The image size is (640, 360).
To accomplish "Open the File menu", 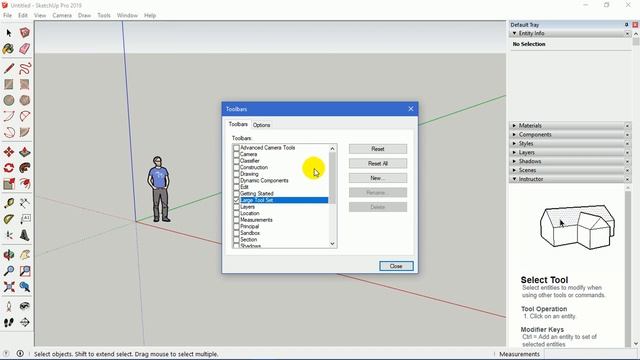I will (x=7, y=15).
